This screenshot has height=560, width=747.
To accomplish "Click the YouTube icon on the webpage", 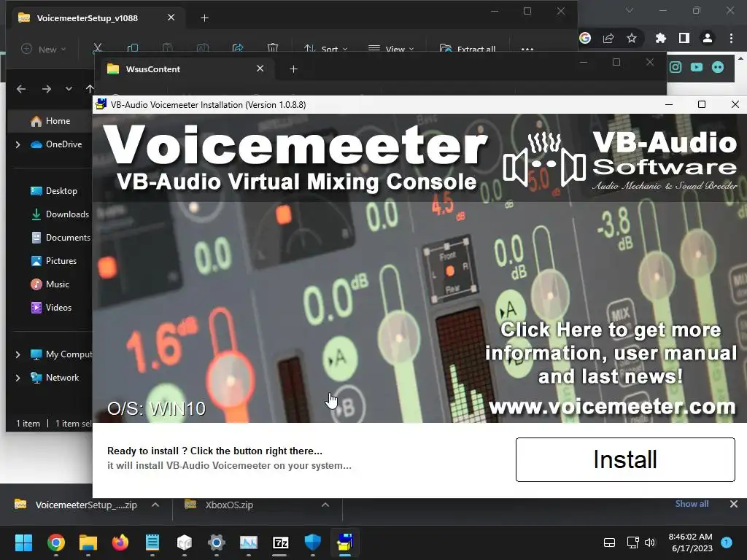I will tap(697, 67).
